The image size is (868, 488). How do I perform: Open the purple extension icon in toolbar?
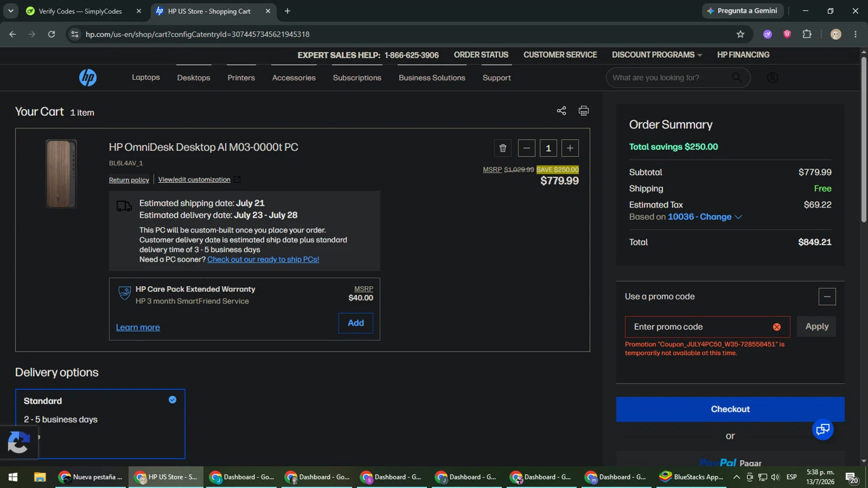pyautogui.click(x=767, y=34)
